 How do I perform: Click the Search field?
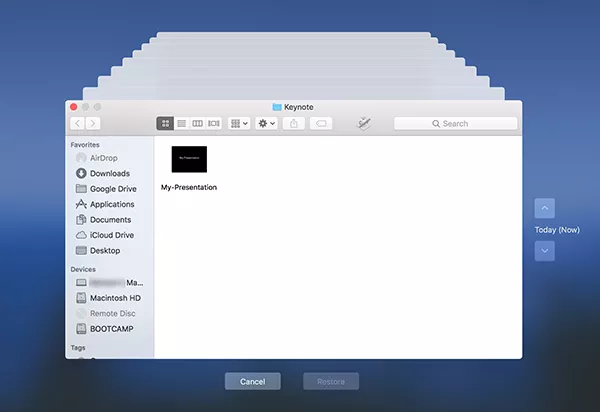[454, 123]
